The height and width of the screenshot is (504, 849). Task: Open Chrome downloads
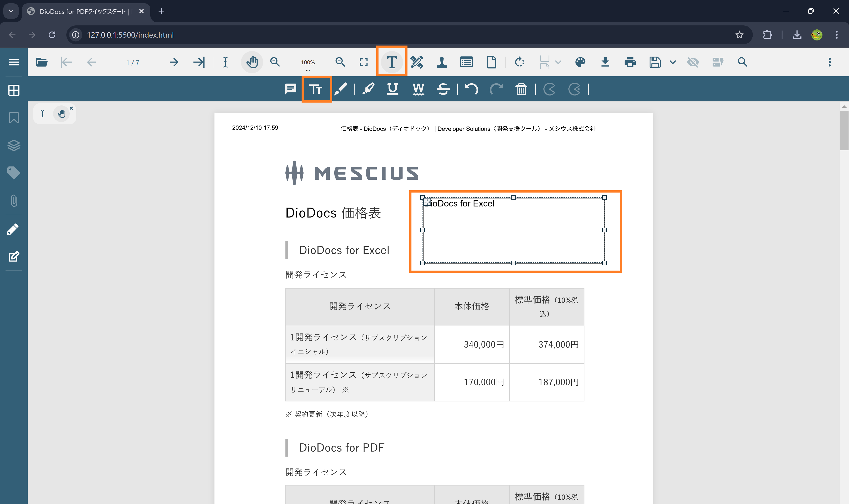(x=797, y=35)
